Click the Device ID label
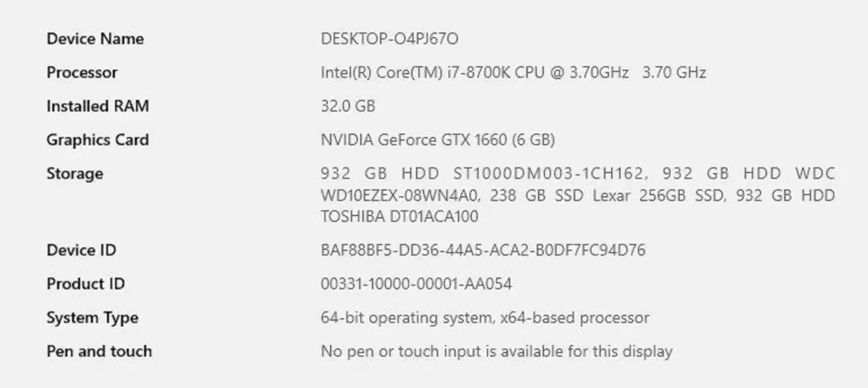868x388 pixels. tap(81, 250)
